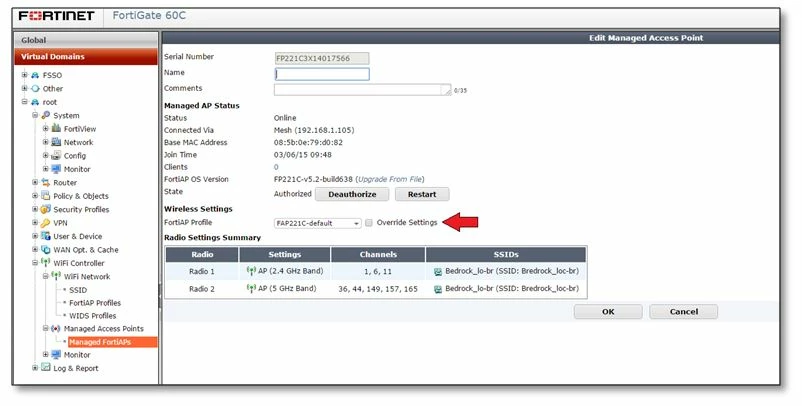Click the Other domain icon
Viewport: 802px width, 406px height.
pos(35,88)
